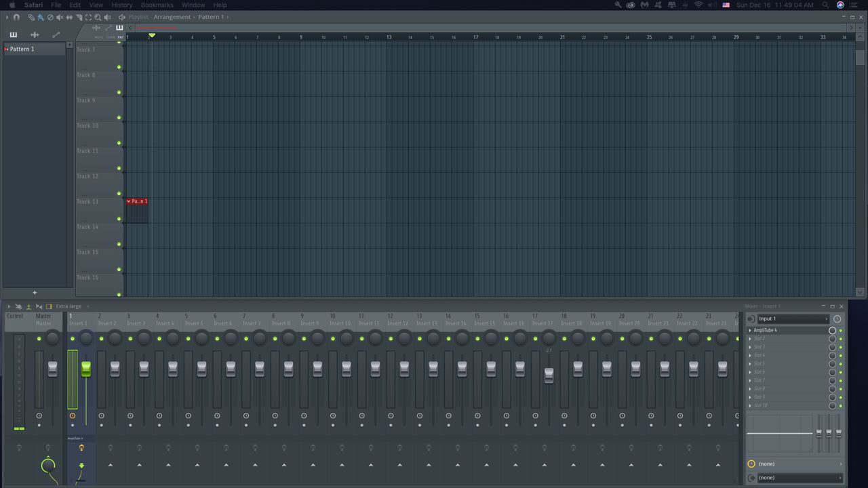Image resolution: width=868 pixels, height=488 pixels.
Task: Adjust AmpliTube 4 mix level knob
Action: pyautogui.click(x=832, y=330)
